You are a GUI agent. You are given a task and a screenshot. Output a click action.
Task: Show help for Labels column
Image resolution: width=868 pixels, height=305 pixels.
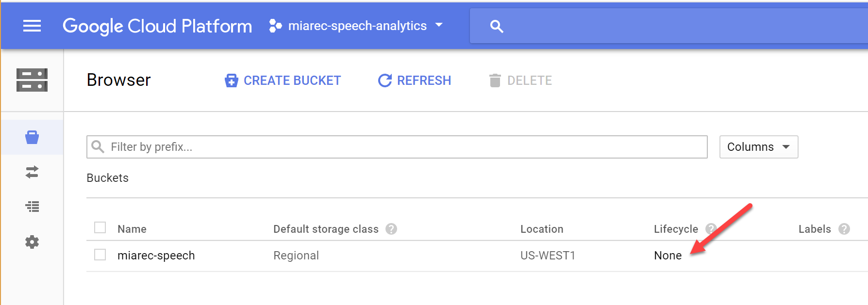click(844, 229)
